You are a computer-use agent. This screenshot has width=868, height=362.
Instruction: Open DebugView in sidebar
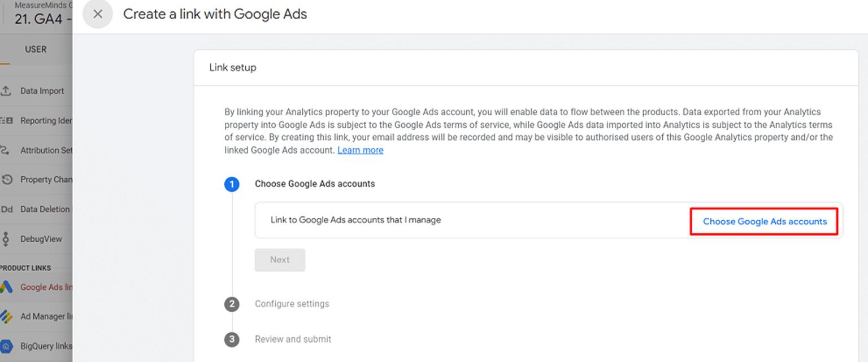pos(41,239)
